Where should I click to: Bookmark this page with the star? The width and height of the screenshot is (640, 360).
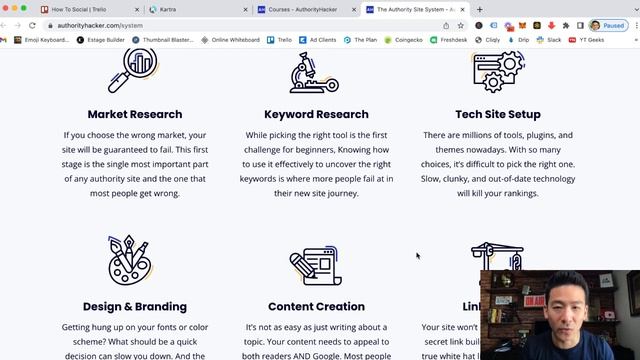coord(460,25)
